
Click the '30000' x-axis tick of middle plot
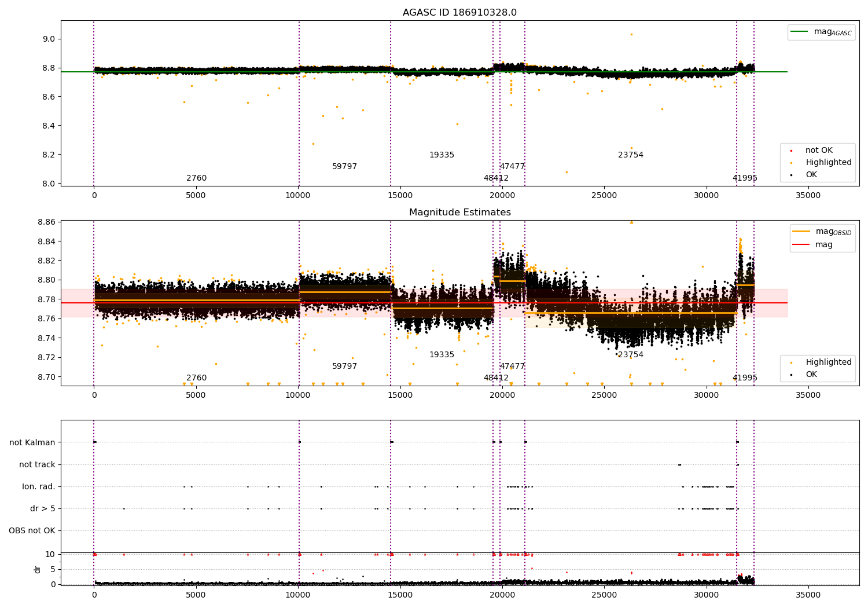[706, 395]
